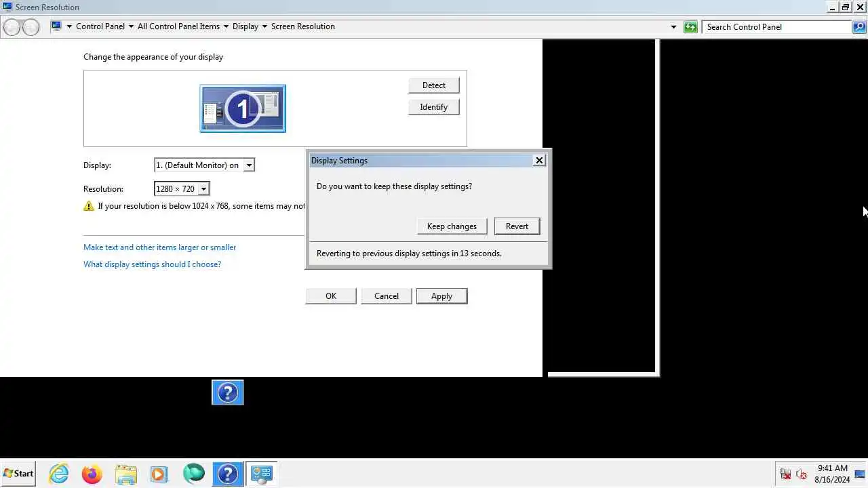This screenshot has width=868, height=488.
Task: Click the Help question mark taskbar icon
Action: click(228, 474)
